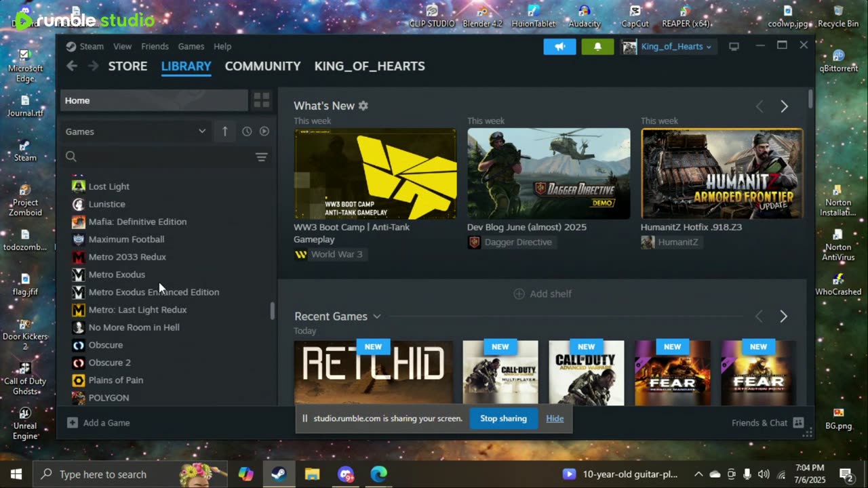Viewport: 868px width, 488px height.
Task: Open the Friends menu
Action: (155, 47)
